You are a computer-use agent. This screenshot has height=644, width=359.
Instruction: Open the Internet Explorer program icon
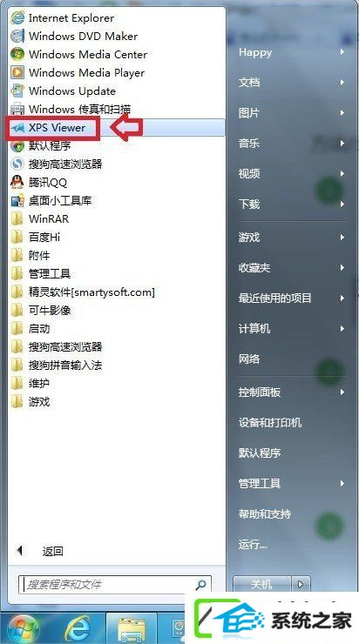tap(17, 17)
